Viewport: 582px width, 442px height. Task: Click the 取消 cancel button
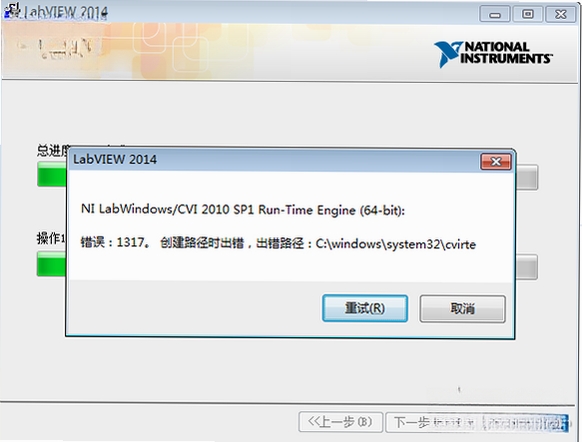(x=462, y=308)
